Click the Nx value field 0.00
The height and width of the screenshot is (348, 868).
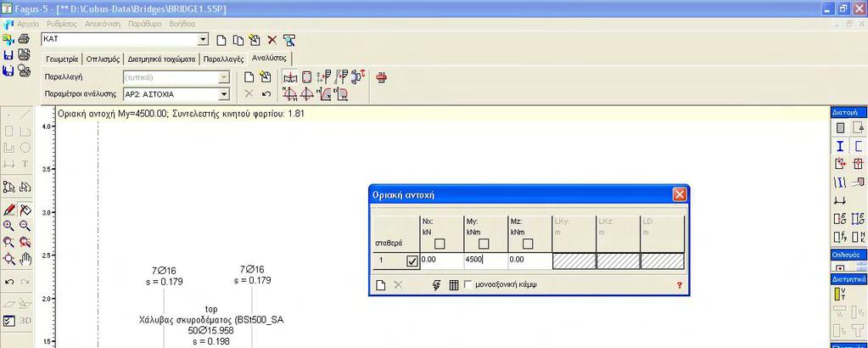(x=442, y=261)
